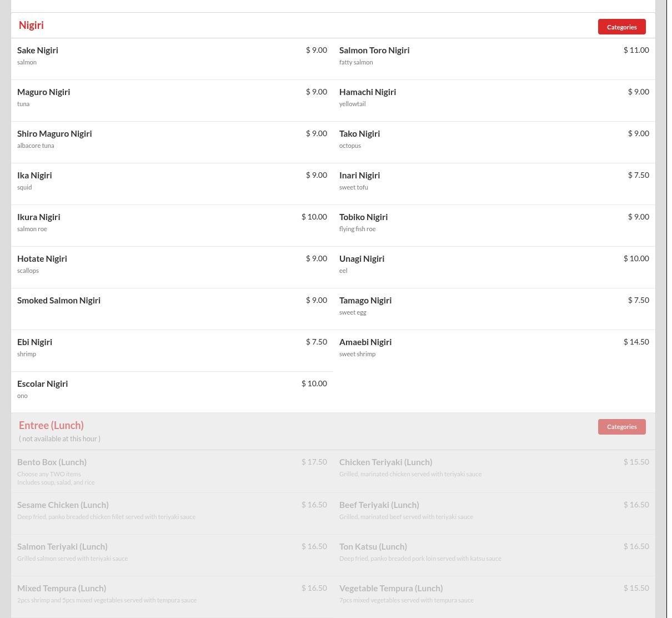The image size is (672, 618).
Task: Select Salmon Toro Nigiri item
Action: pos(494,59)
